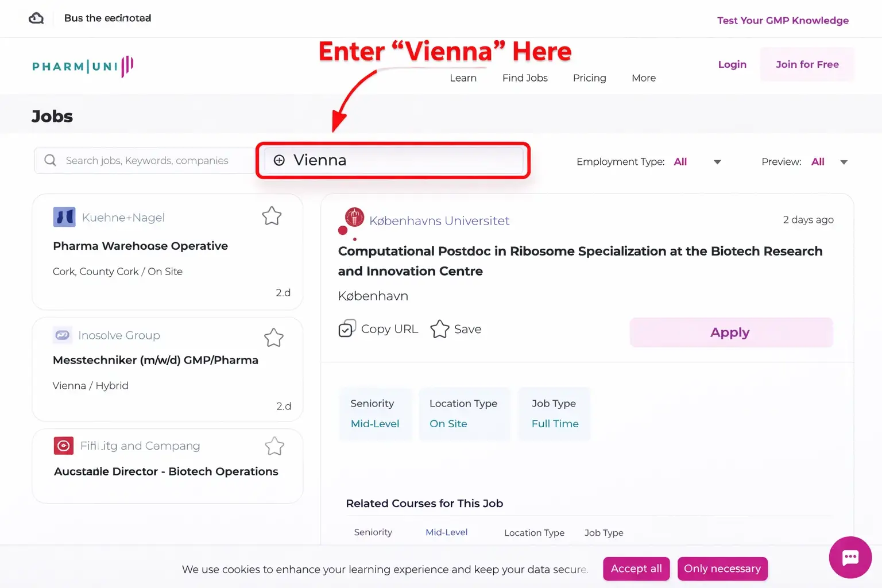Viewport: 882px width, 588px height.
Task: Save the Biotech Operations Director job
Action: click(x=274, y=446)
